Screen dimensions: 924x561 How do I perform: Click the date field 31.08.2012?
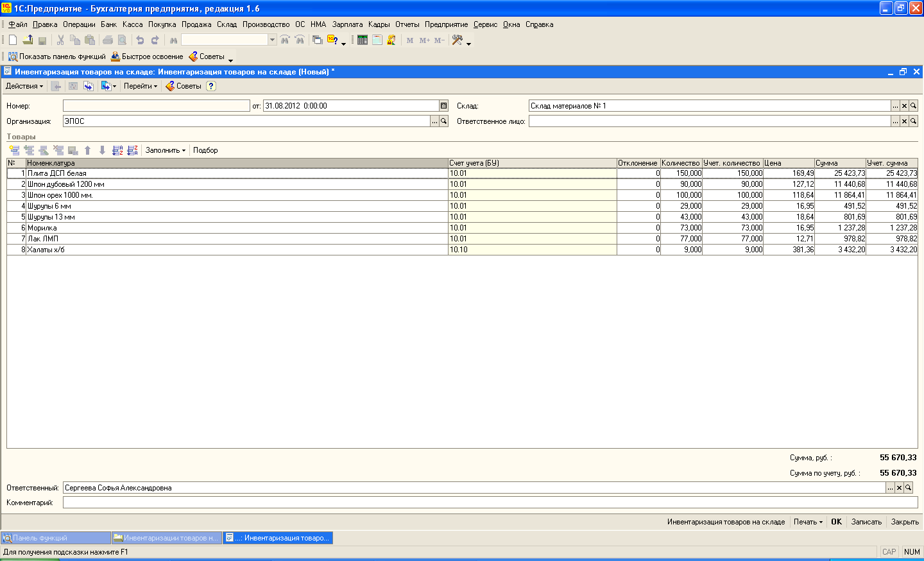click(x=351, y=106)
